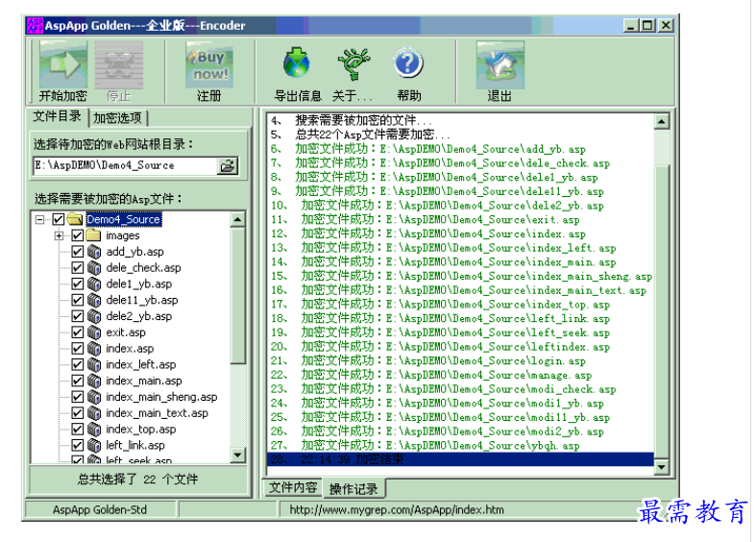Switch to the 文件目录 tab
The image size is (756, 542).
[57, 116]
